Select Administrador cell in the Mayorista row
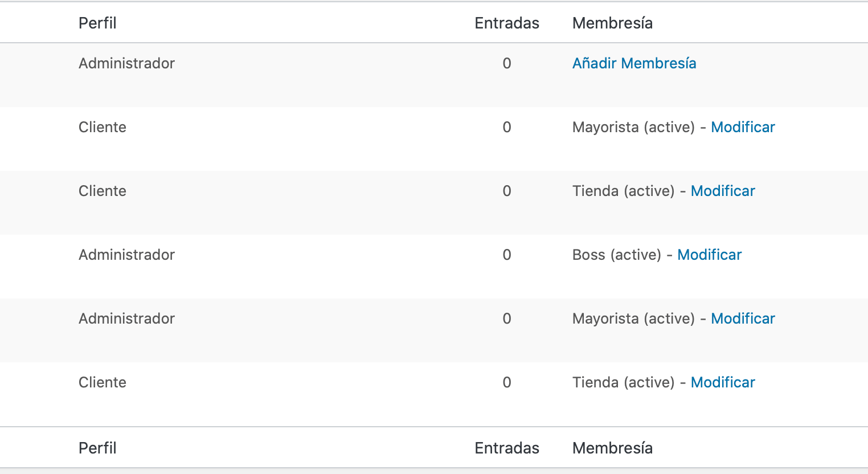Viewport: 868px width, 474px height. point(126,318)
